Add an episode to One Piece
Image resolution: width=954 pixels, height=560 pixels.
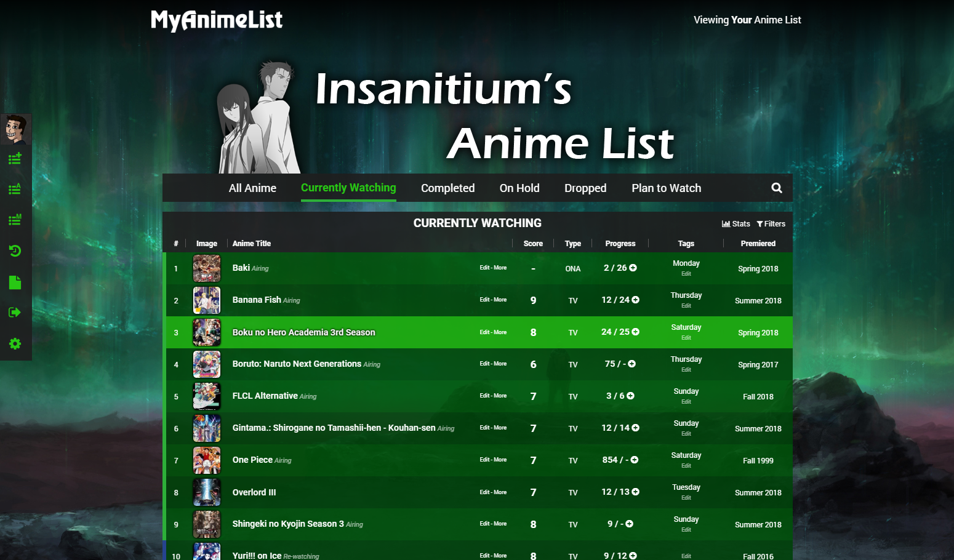(x=634, y=460)
